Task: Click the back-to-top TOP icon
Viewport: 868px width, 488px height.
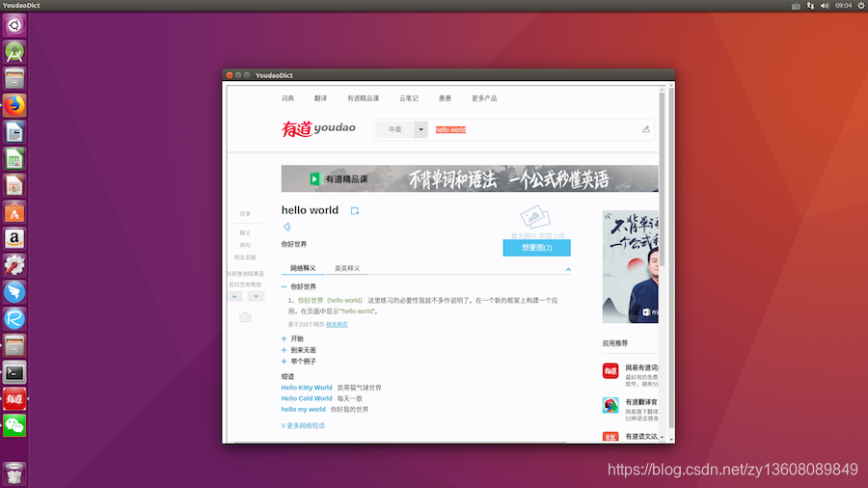Action: 245,317
